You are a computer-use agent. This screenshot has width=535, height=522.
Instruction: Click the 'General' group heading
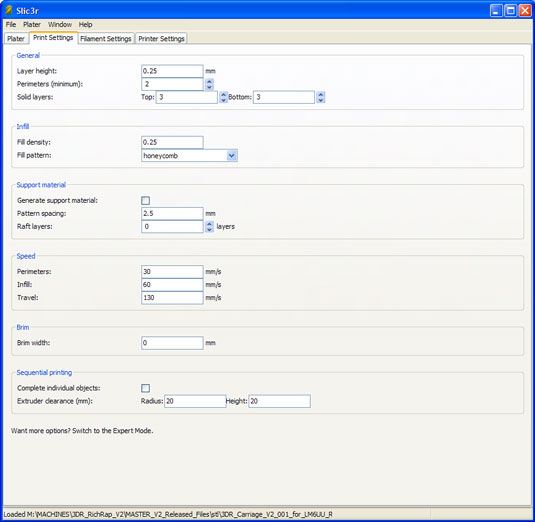28,55
